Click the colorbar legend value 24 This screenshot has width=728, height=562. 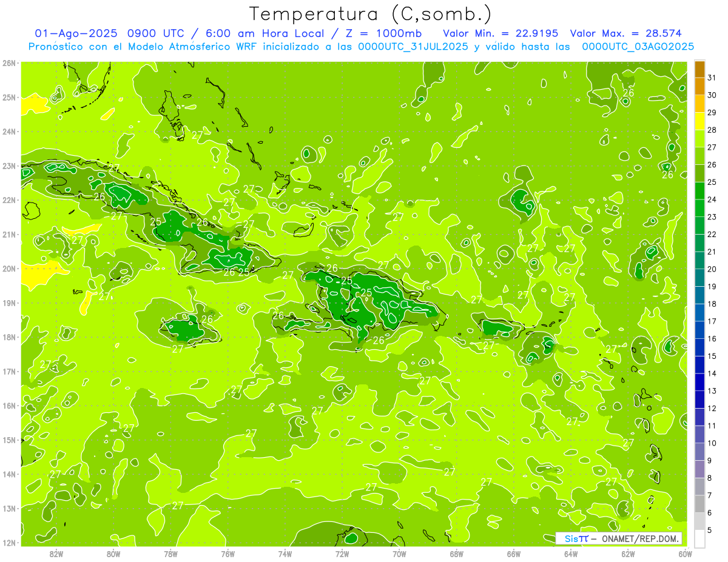[712, 199]
